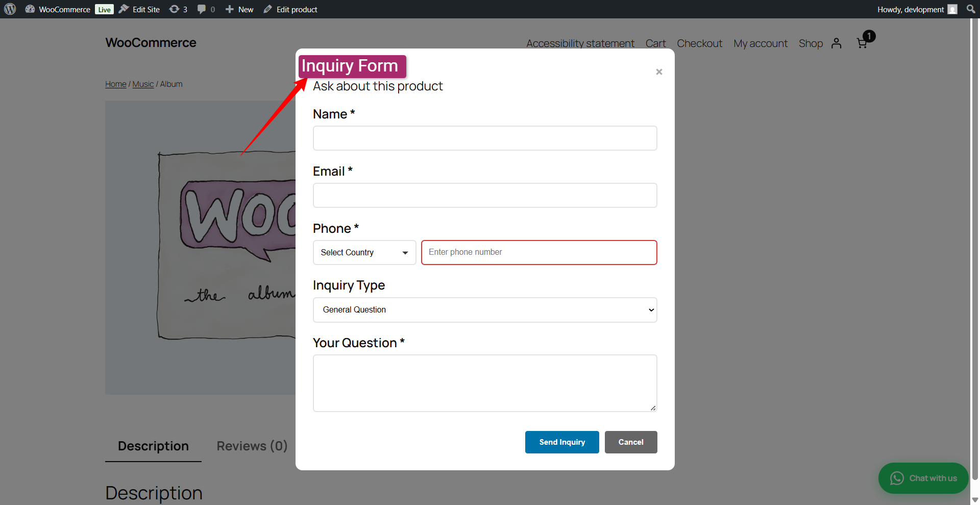The height and width of the screenshot is (505, 980).
Task: Open the mini cart icon
Action: coord(863,42)
